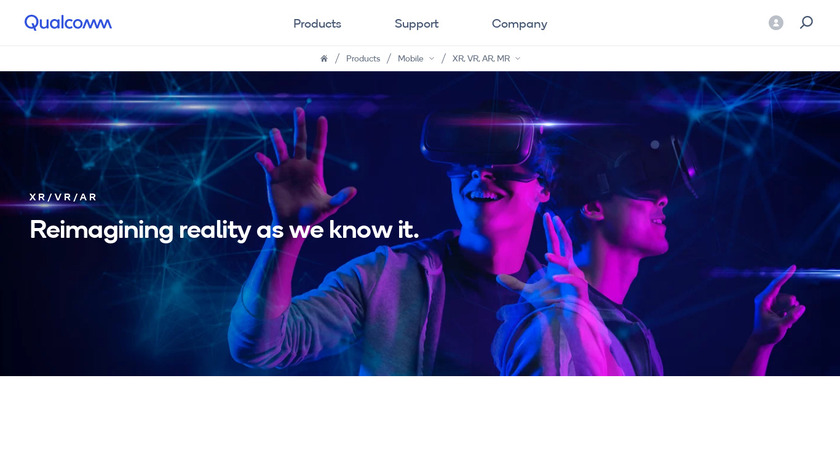Follow the Products breadcrumb link
The height and width of the screenshot is (472, 840).
click(x=363, y=58)
